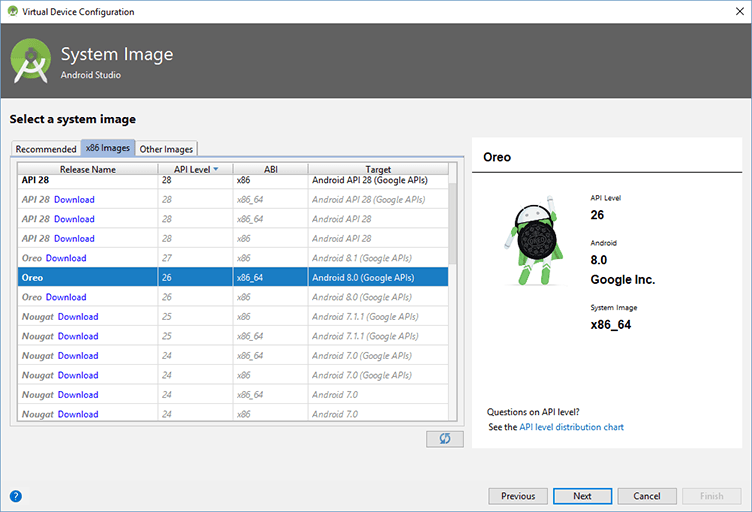Download Nougat 24 x86 Android 7.0 image
752x512 pixels.
(x=78, y=414)
